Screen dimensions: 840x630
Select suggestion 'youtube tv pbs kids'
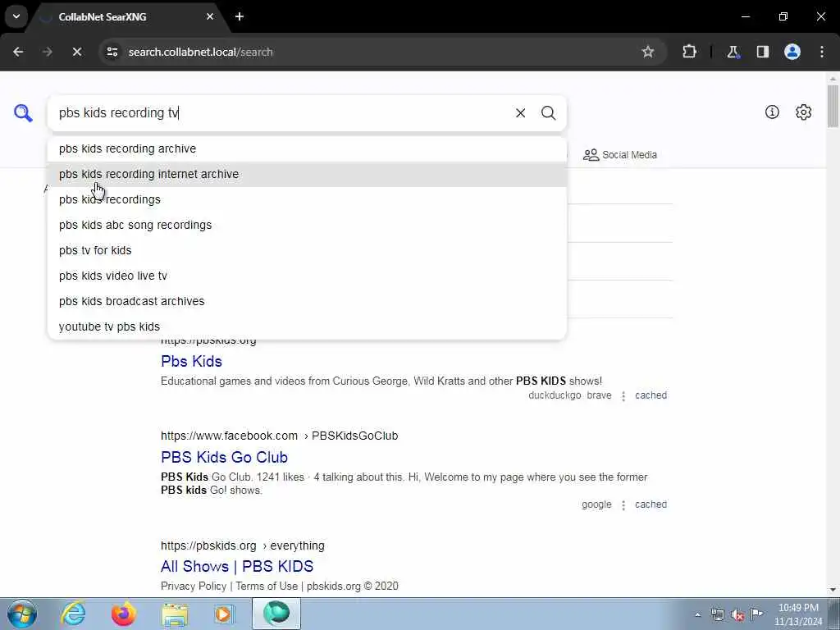307,326
